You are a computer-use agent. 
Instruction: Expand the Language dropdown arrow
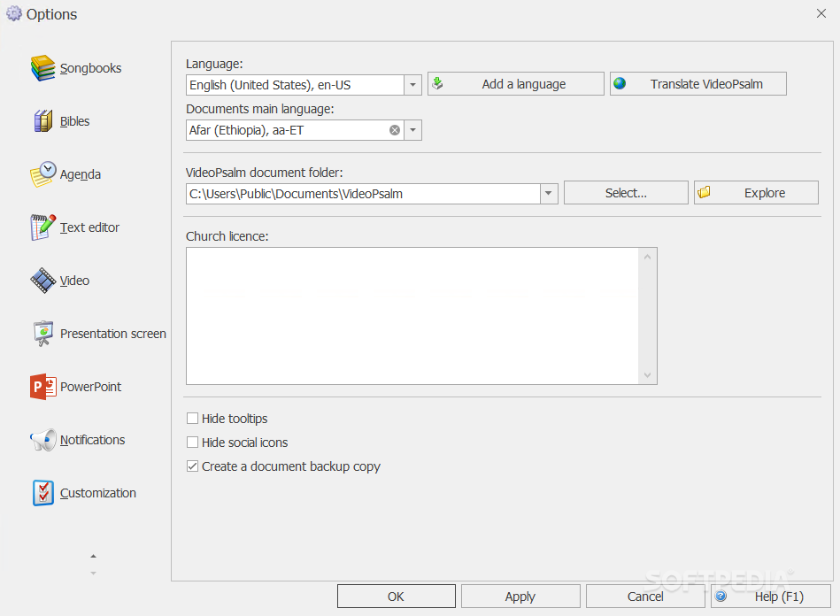(413, 85)
